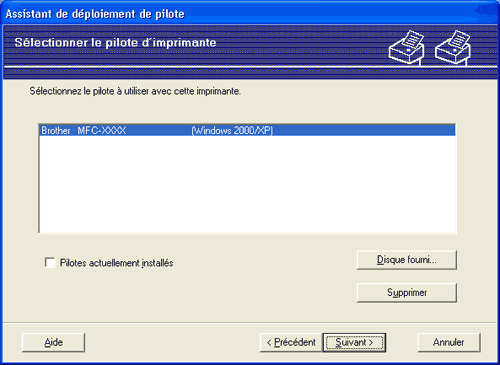500x365 pixels.
Task: Click the Sélectionnez le pilote à utiliser instruction text
Action: [x=135, y=91]
